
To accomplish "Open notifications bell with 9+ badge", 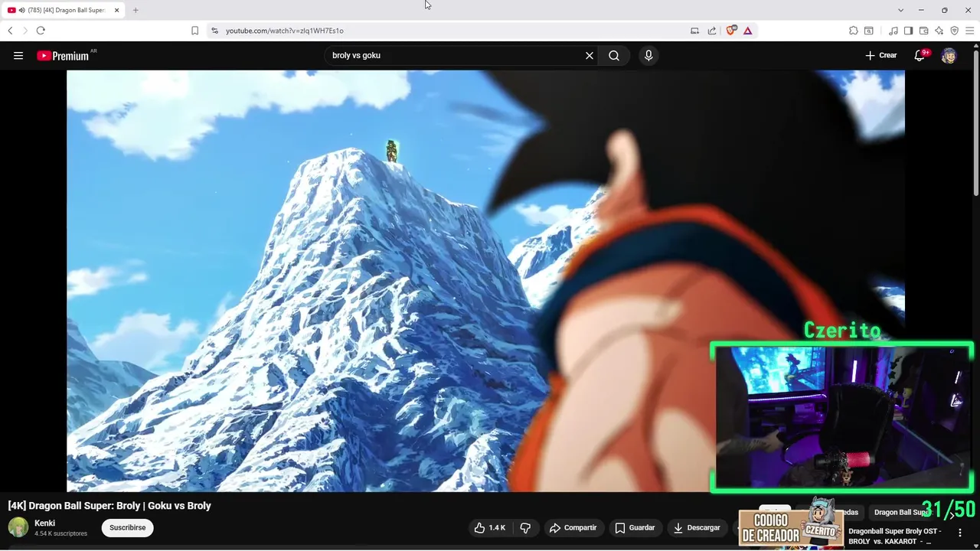I will (920, 55).
